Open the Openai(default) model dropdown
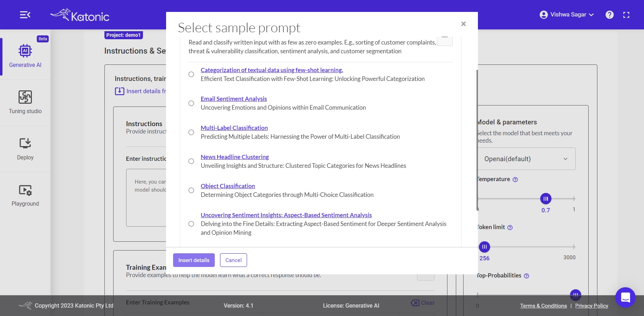This screenshot has width=644, height=316. tap(526, 159)
